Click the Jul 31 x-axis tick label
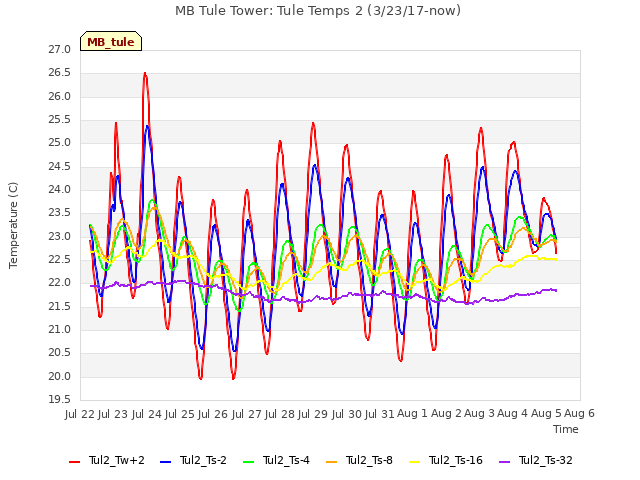This screenshot has height=480, width=640. tap(380, 414)
